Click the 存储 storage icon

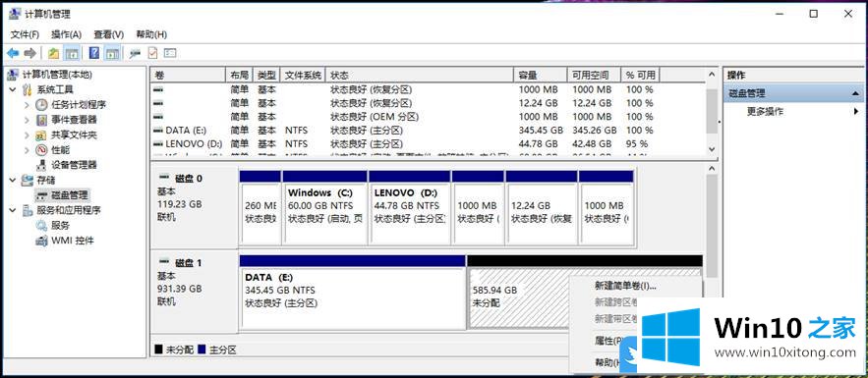[x=28, y=180]
